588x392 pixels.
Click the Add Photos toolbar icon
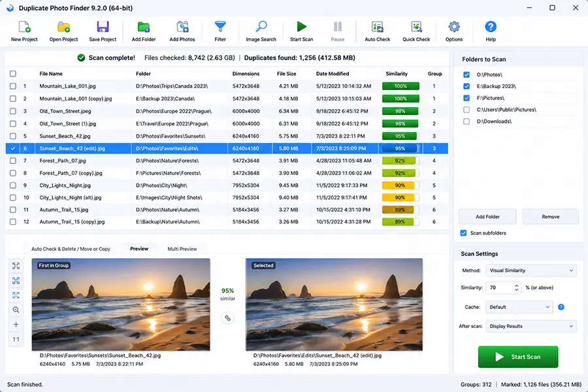182,27
